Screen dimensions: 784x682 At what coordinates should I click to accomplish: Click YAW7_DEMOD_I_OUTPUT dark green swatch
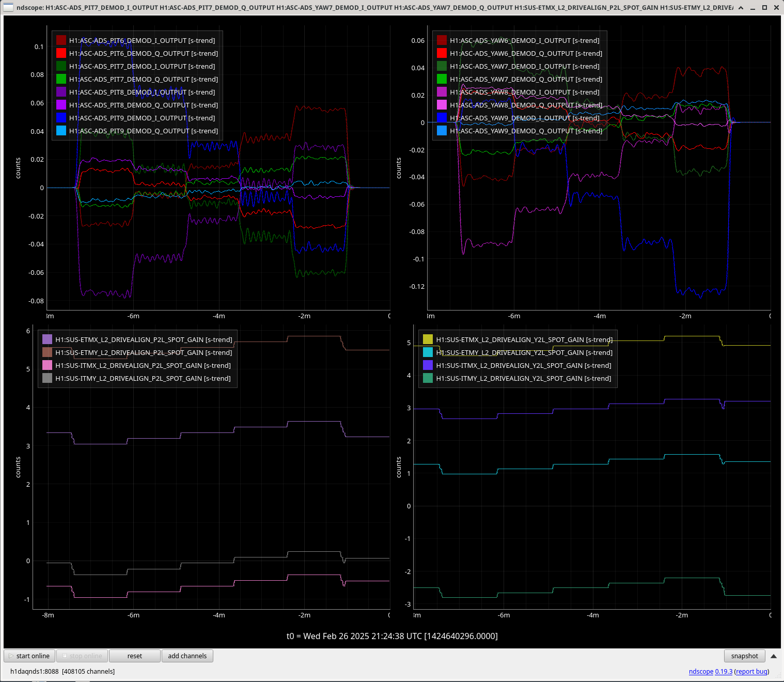(x=442, y=66)
